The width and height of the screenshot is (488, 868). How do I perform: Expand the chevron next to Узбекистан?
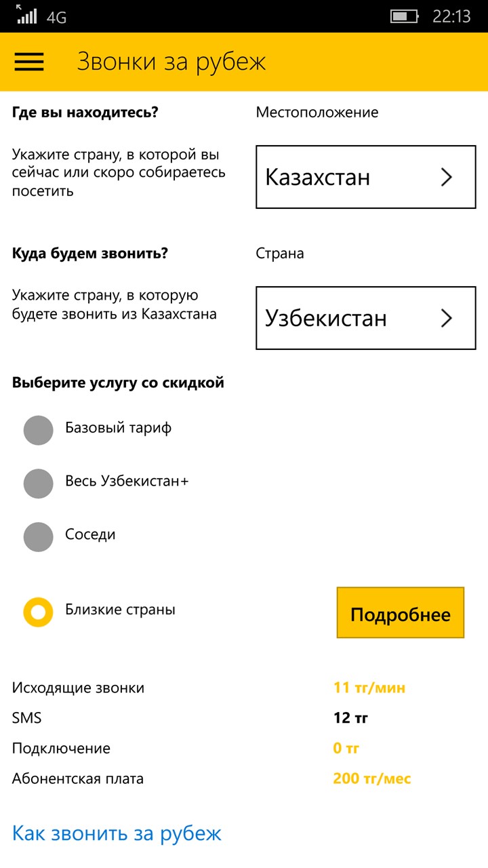[x=446, y=318]
